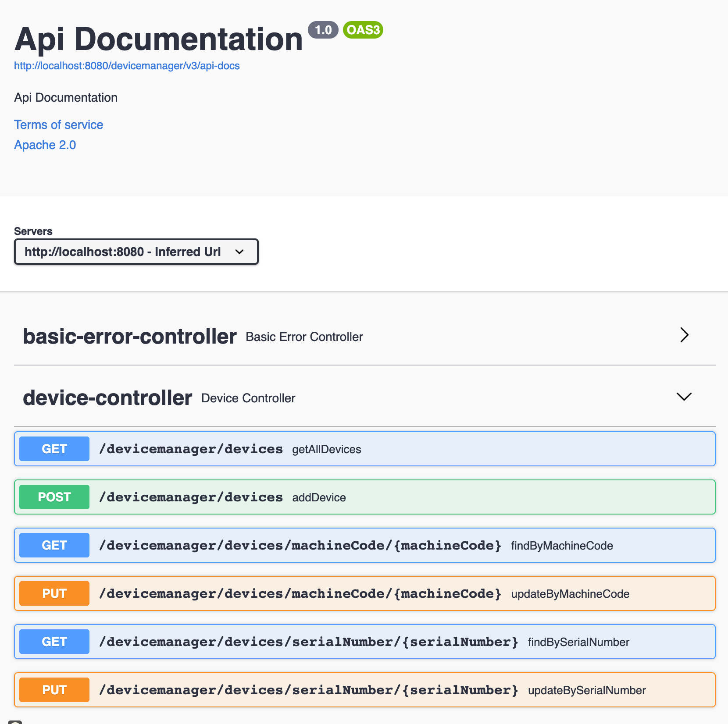
Task: Collapse the device-controller chevron arrow
Action: pyautogui.click(x=684, y=397)
